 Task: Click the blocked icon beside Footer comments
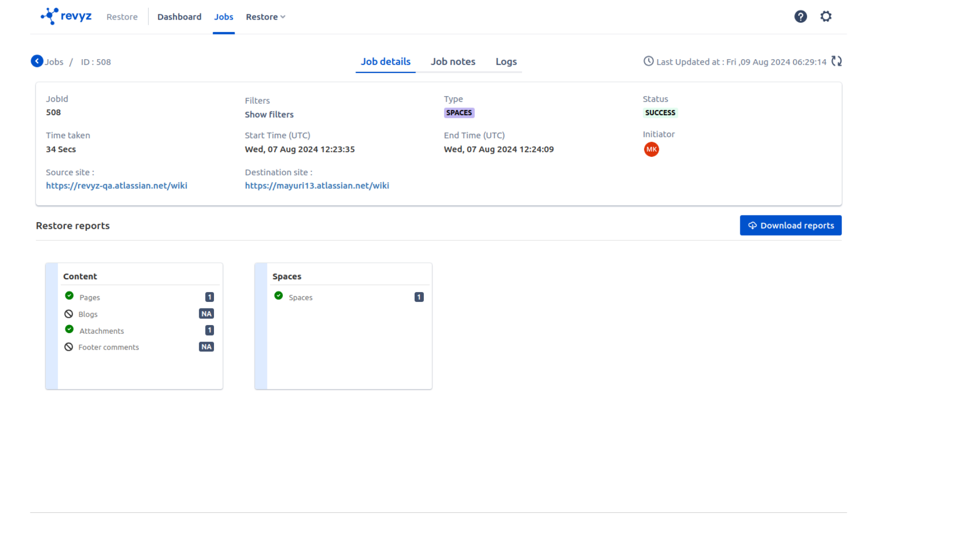(x=69, y=347)
